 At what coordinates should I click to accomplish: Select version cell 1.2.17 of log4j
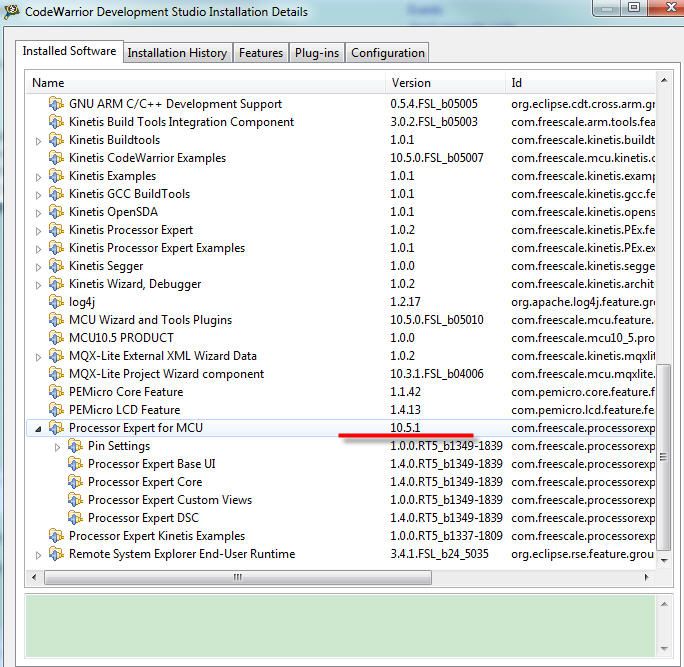coord(405,302)
